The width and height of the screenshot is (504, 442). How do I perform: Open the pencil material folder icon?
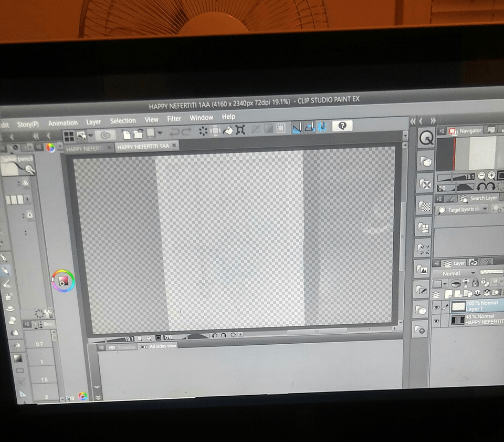tap(422, 290)
